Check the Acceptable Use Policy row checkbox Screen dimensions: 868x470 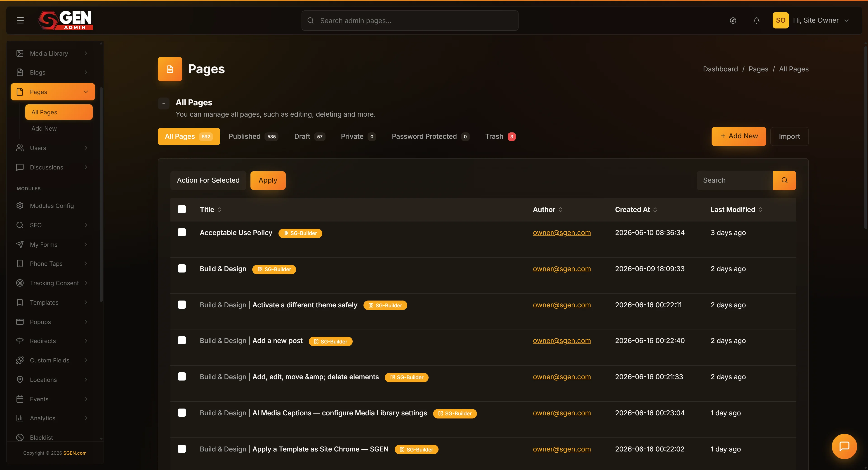point(182,232)
